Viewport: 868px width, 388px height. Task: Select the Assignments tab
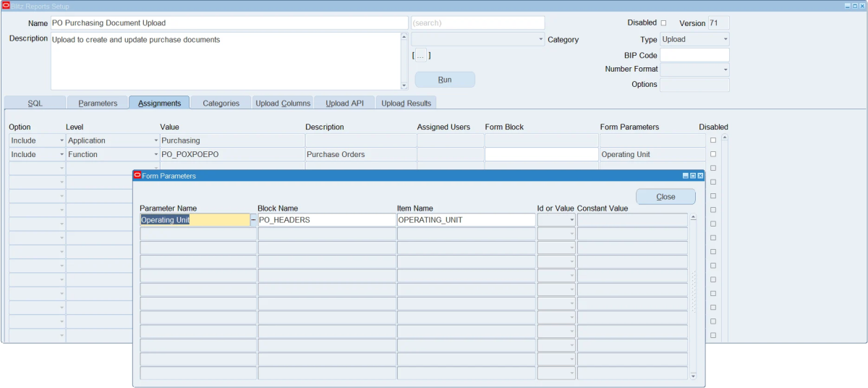point(159,103)
